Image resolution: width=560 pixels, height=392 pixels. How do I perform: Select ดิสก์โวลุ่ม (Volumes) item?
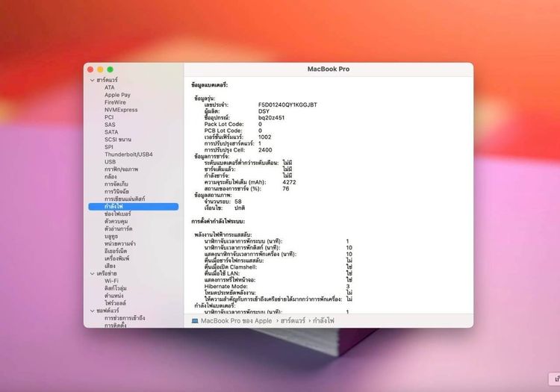pos(115,288)
